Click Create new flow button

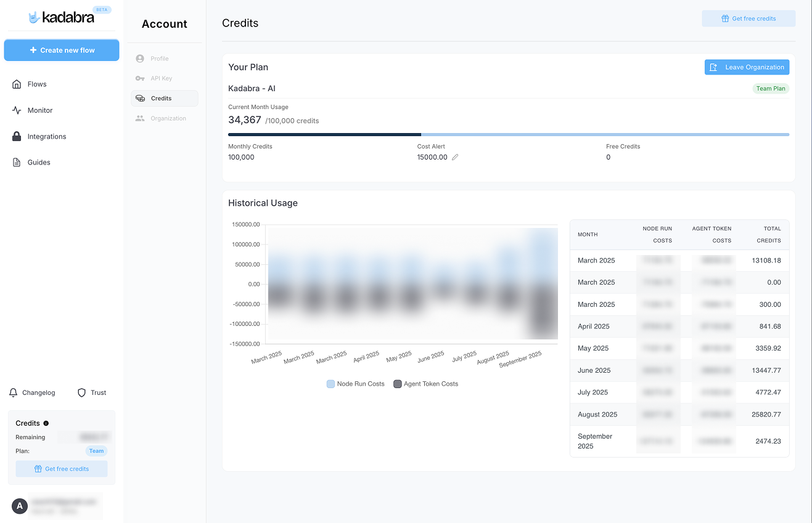click(x=62, y=51)
